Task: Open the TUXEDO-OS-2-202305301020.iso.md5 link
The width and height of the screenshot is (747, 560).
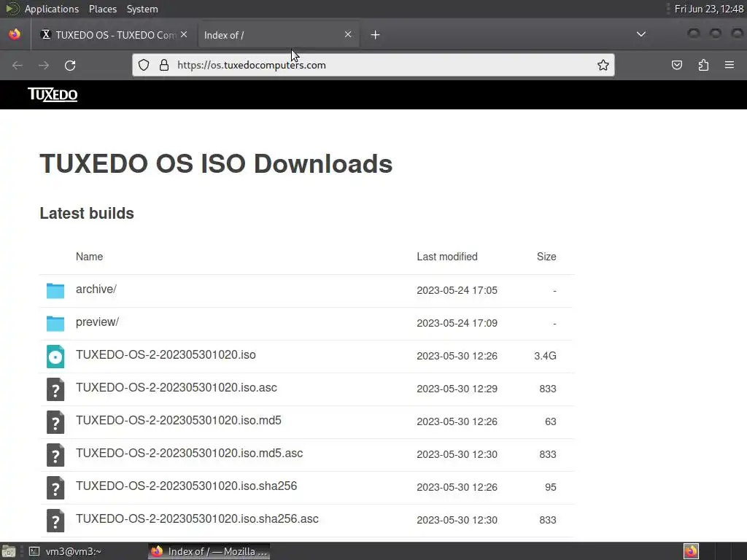Action: click(179, 421)
